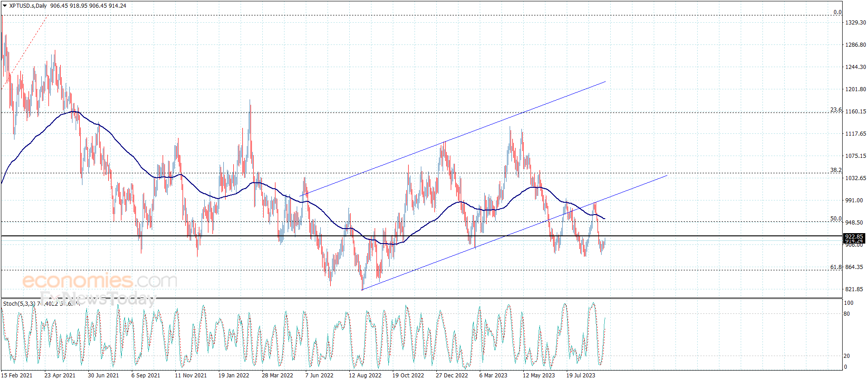This screenshot has width=868, height=381.
Task: Click the 1201.80 price axis label
Action: 855,89
